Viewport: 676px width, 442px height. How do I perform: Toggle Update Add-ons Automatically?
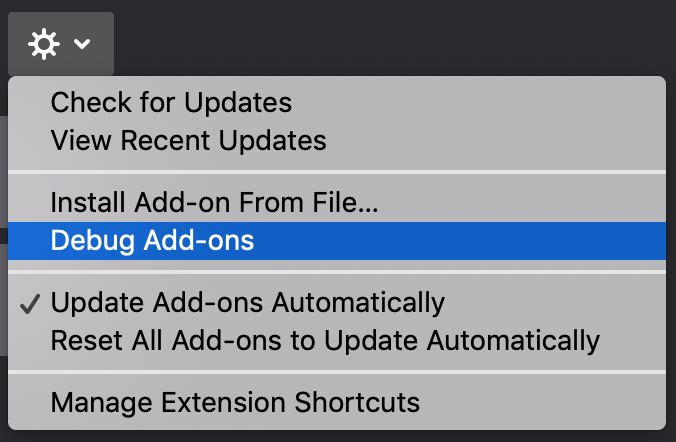pyautogui.click(x=337, y=303)
